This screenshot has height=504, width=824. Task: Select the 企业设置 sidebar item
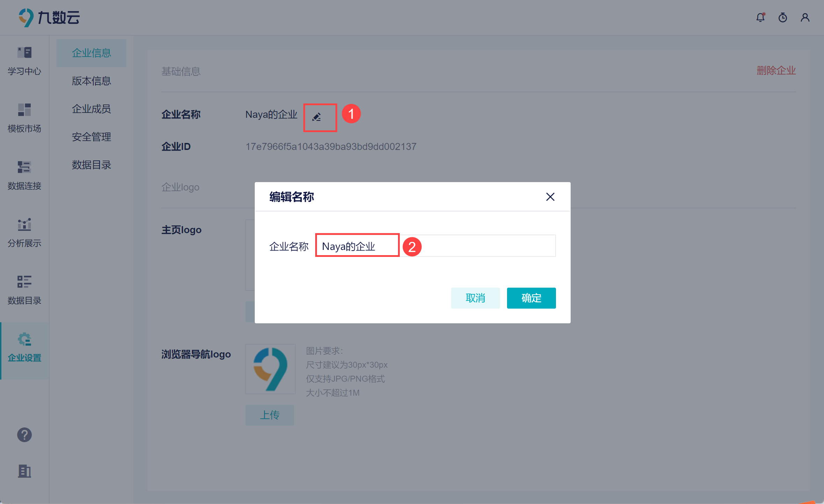coord(24,347)
